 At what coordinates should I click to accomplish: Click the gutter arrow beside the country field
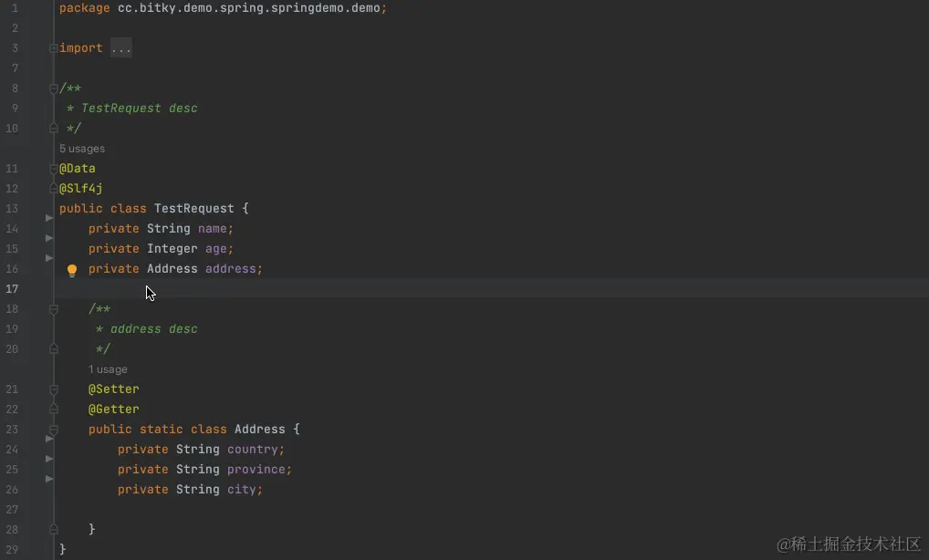click(49, 439)
